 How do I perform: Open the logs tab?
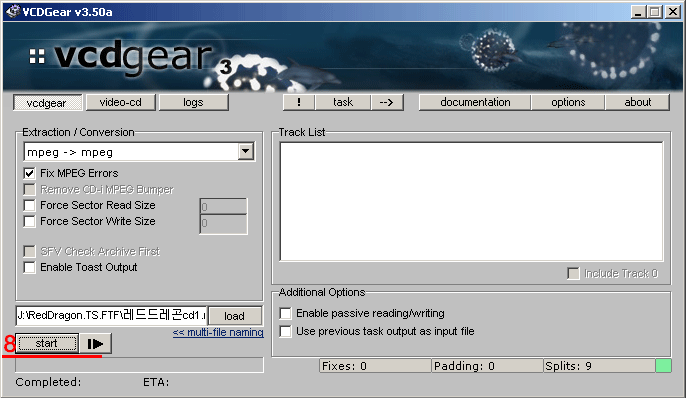click(193, 102)
